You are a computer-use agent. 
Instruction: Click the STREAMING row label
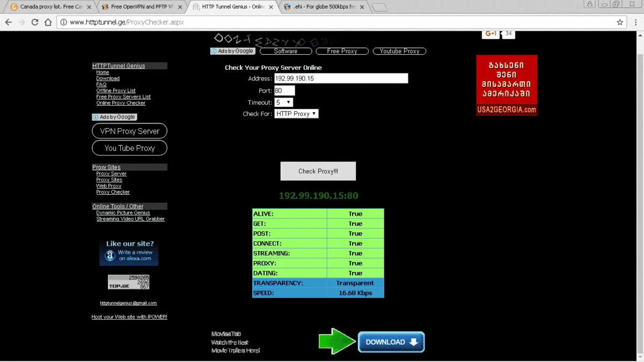[x=272, y=253]
